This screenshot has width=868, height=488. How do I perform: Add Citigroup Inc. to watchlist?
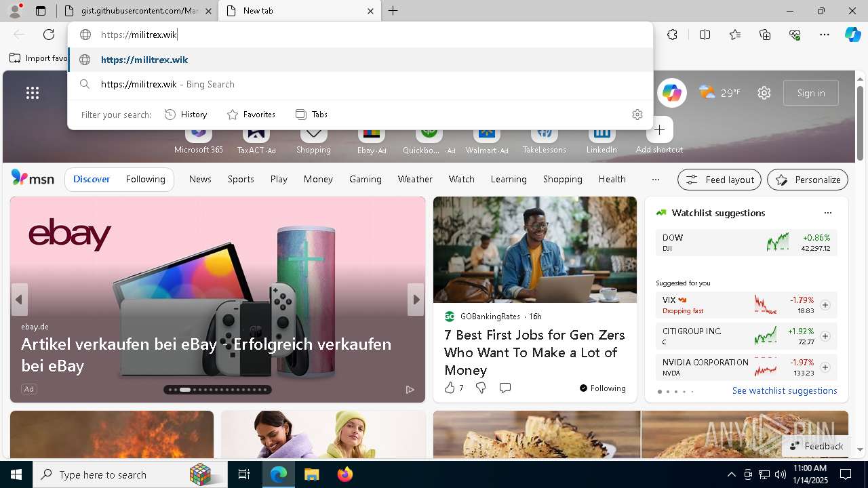[825, 336]
